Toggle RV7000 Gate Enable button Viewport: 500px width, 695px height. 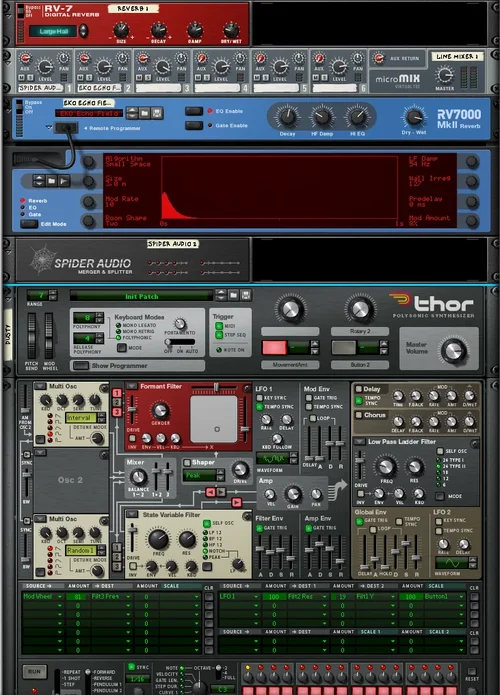coord(194,125)
